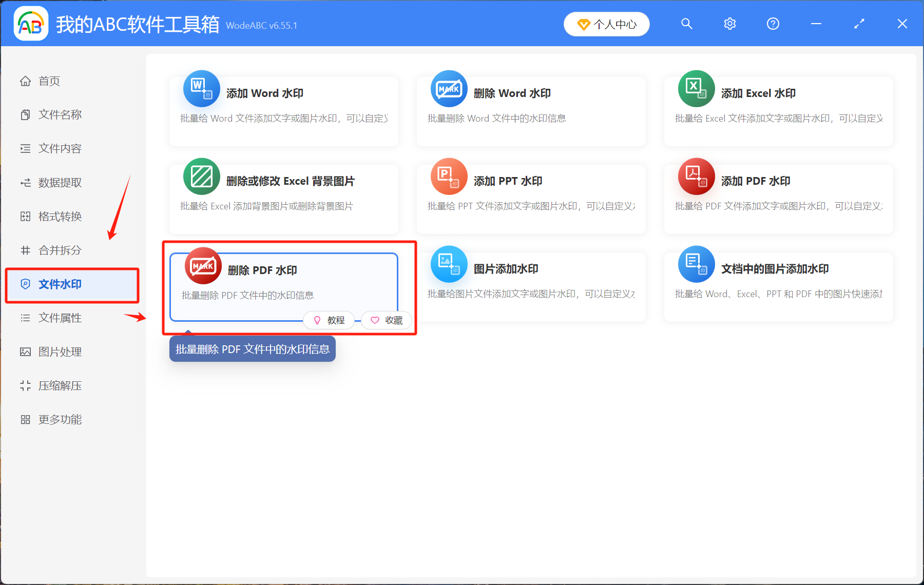Click the list icon beside 文件内容
The height and width of the screenshot is (585, 924).
[25, 148]
